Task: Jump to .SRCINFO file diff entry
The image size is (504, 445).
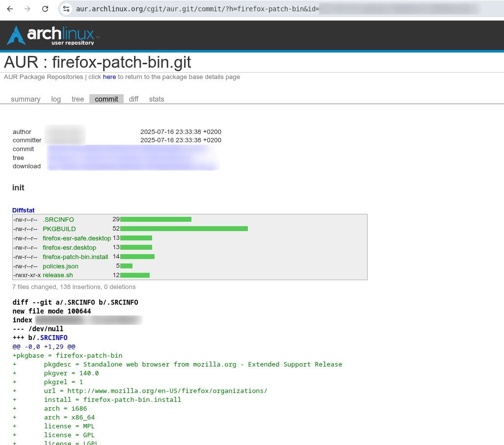Action: click(58, 219)
